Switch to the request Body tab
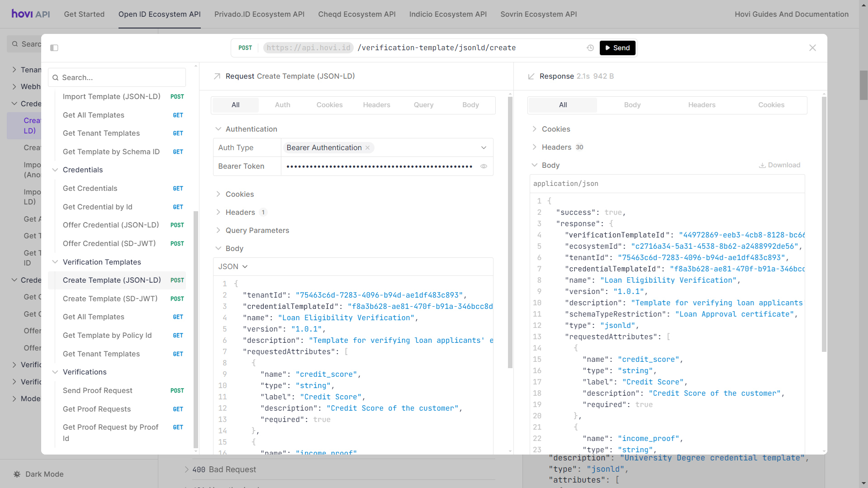The height and width of the screenshot is (488, 868). click(x=470, y=105)
